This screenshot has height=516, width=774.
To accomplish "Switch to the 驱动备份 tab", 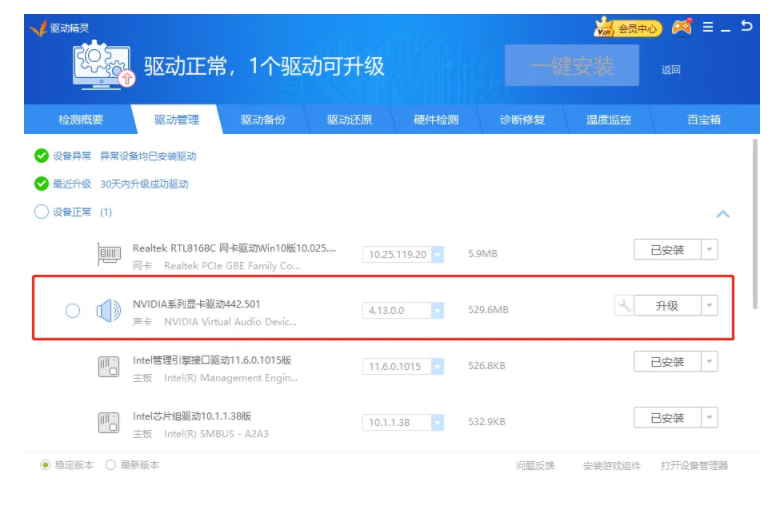I will pos(263,119).
